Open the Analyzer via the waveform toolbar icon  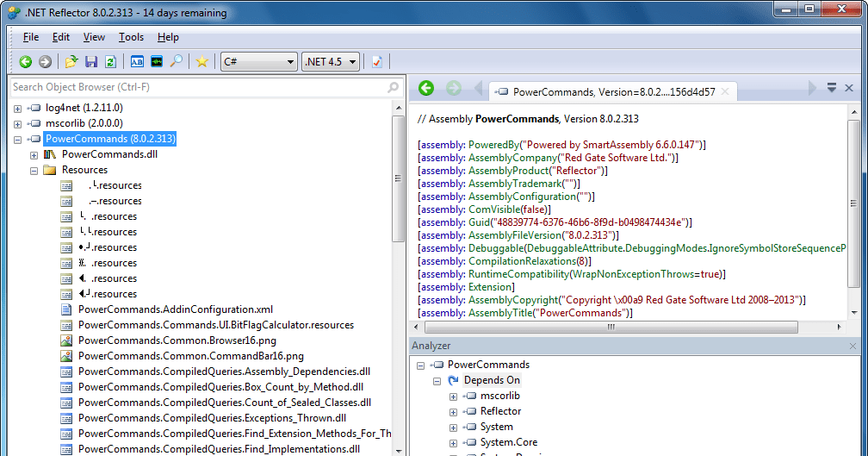pyautogui.click(x=157, y=61)
